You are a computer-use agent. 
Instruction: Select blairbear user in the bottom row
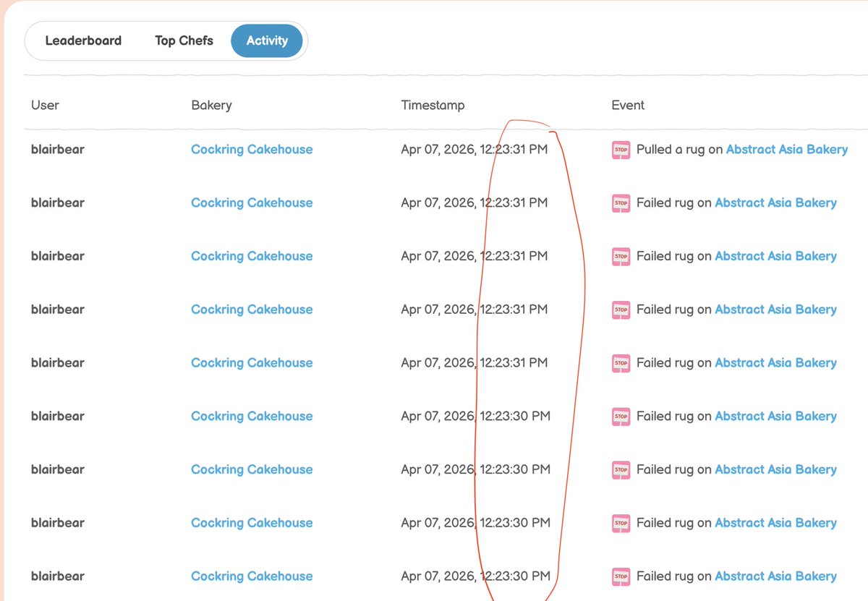click(x=57, y=576)
